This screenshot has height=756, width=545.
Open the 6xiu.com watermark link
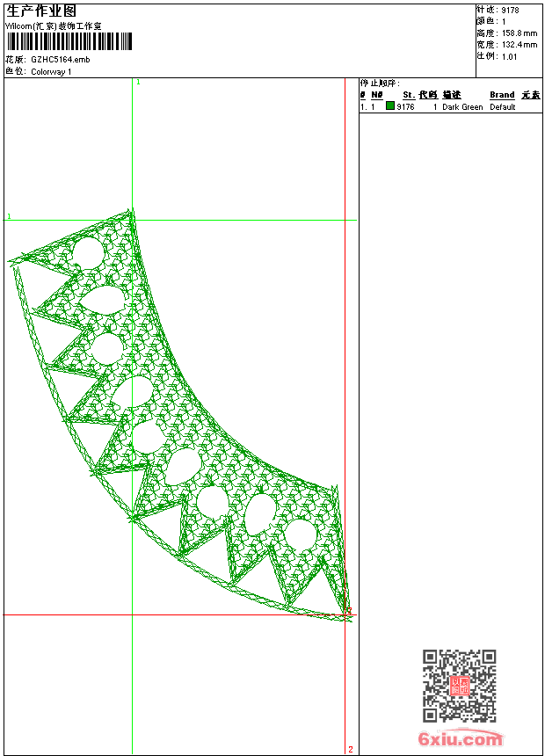click(x=460, y=740)
